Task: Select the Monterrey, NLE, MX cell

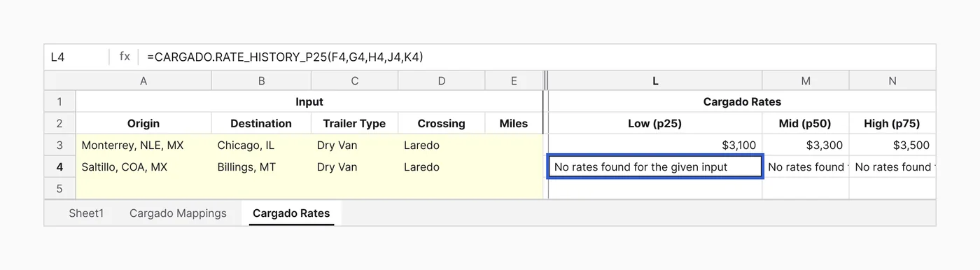Action: (143, 145)
